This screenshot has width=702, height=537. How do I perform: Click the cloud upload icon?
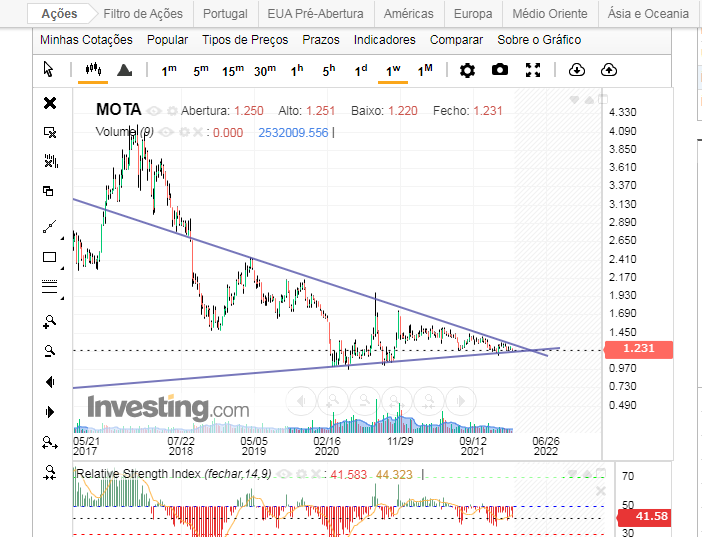tap(609, 70)
